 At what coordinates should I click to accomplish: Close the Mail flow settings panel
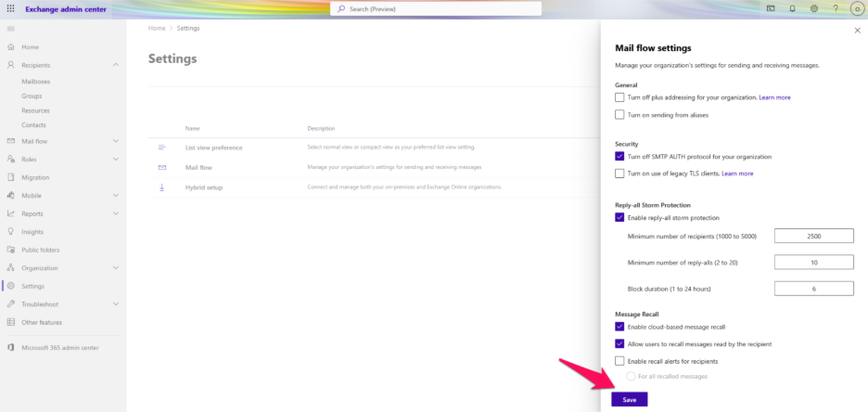coord(856,31)
